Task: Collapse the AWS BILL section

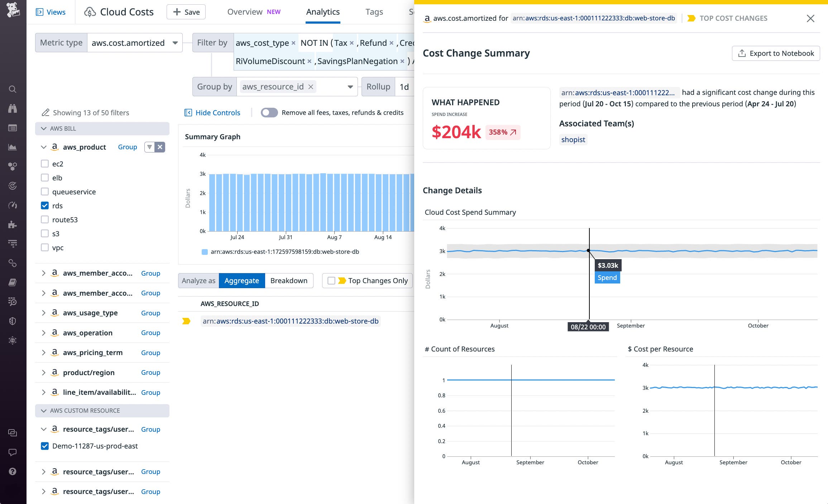Action: point(43,129)
